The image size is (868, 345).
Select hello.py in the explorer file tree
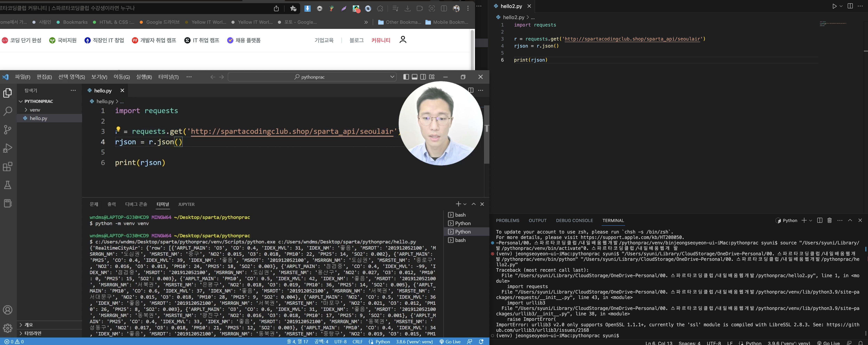click(38, 118)
